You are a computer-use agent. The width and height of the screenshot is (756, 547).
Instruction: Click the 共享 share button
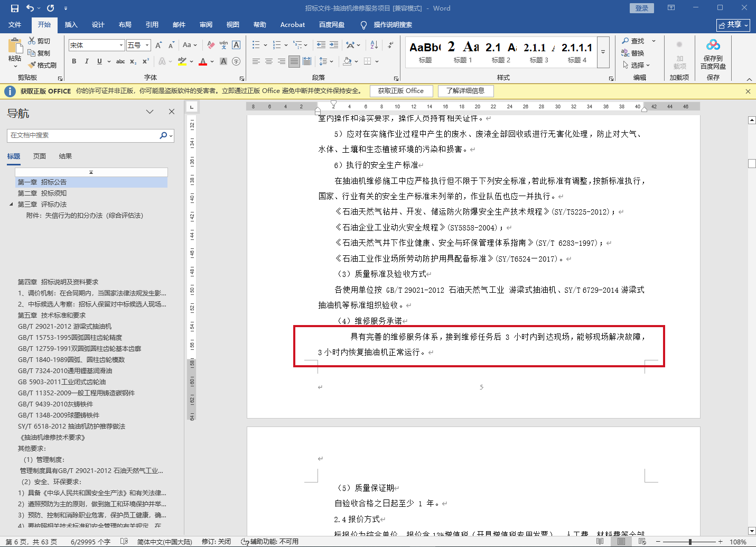pos(733,25)
